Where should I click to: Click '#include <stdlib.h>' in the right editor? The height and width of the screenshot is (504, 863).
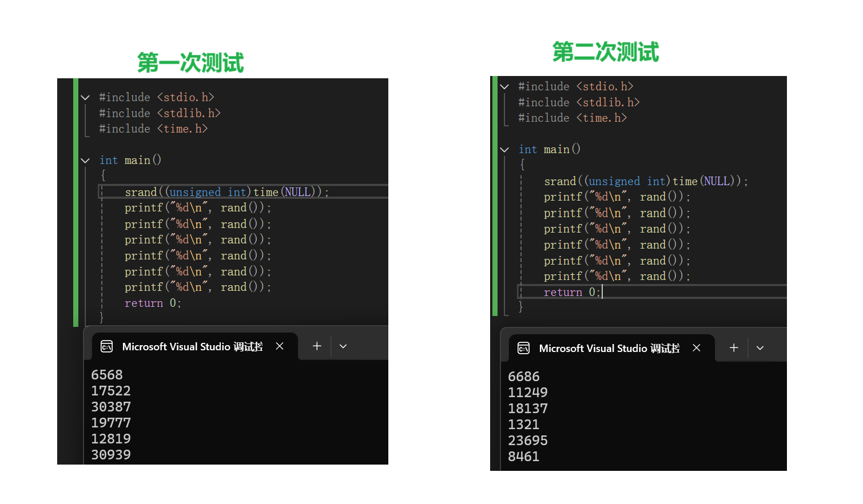[x=579, y=102]
